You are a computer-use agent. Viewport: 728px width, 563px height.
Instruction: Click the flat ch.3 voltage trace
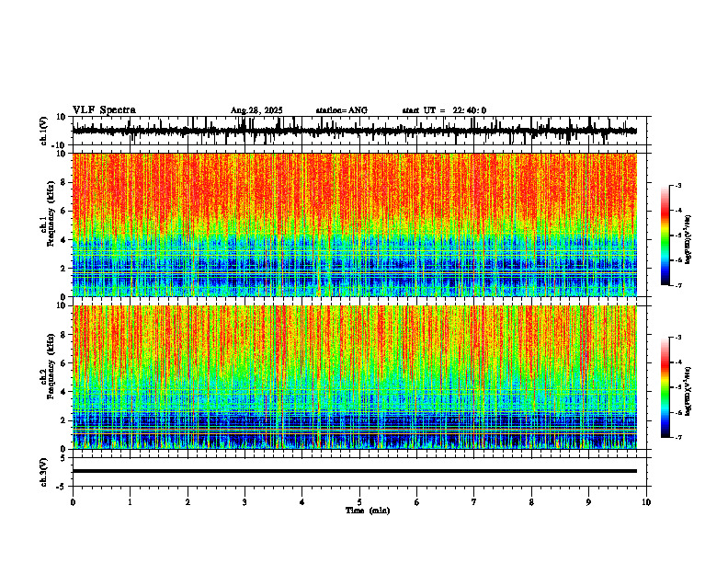point(354,471)
